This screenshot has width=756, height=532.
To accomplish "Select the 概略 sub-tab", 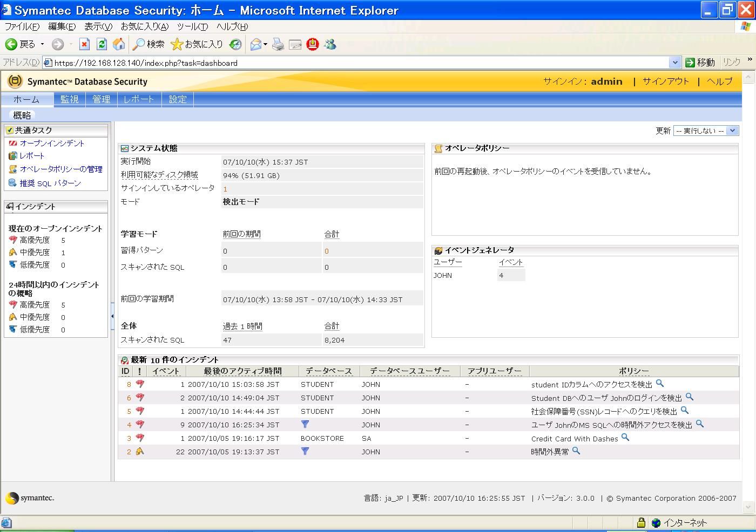I will tap(22, 115).
